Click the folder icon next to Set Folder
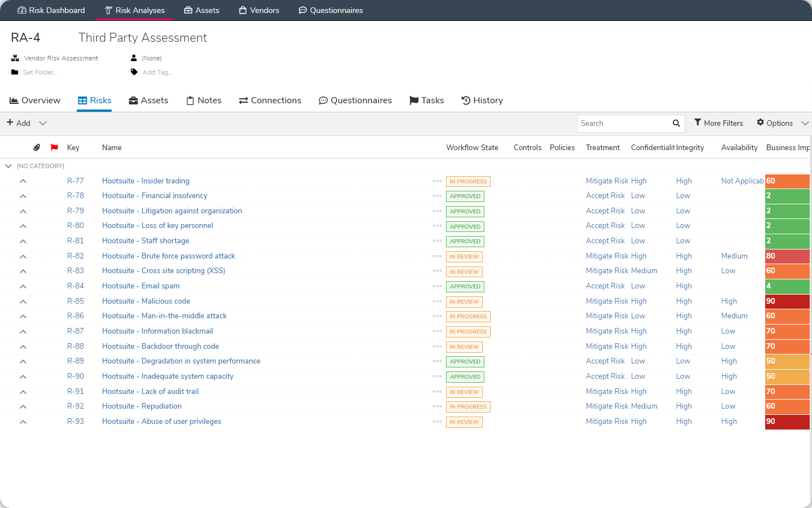The height and width of the screenshot is (508, 812). 14,72
